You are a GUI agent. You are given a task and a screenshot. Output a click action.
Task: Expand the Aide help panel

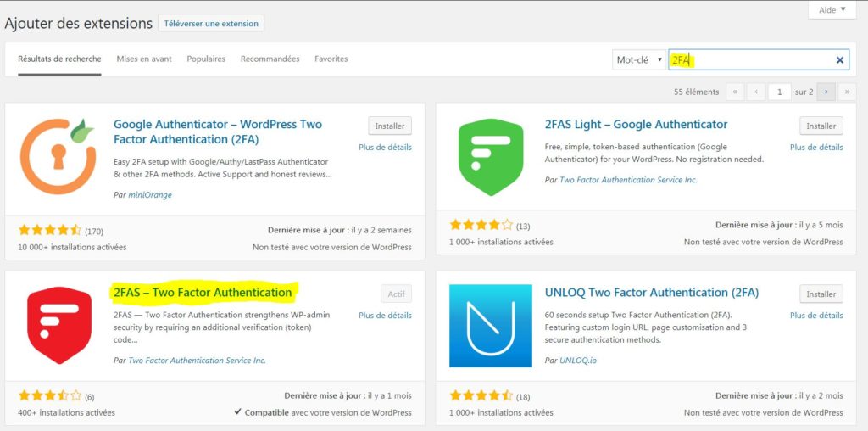[832, 10]
